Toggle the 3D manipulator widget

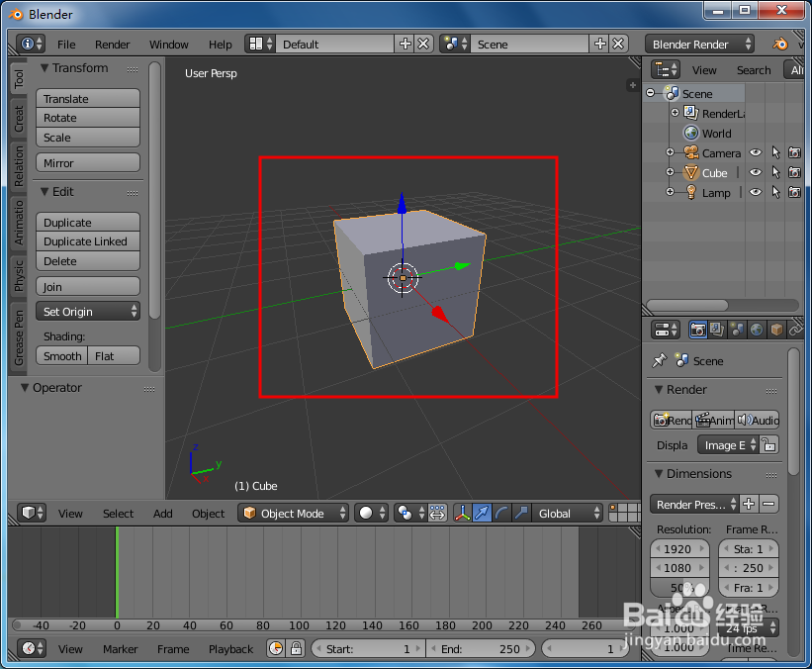click(462, 513)
